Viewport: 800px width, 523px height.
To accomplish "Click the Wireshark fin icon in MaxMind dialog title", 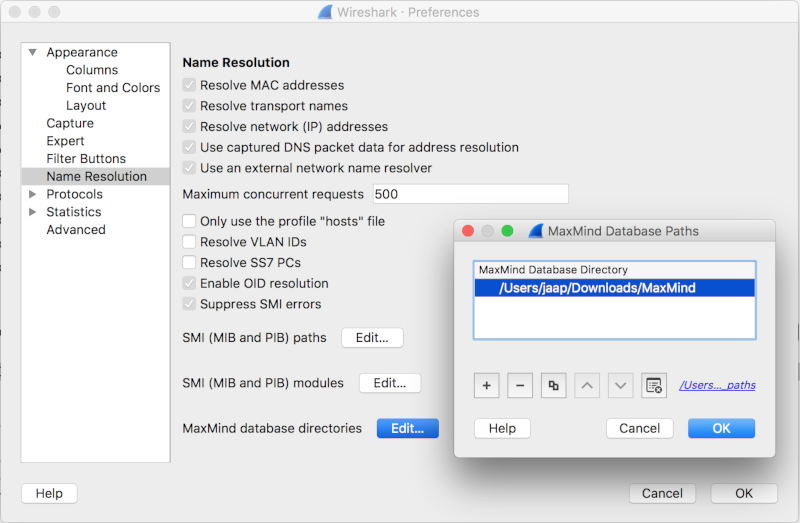I will 536,231.
